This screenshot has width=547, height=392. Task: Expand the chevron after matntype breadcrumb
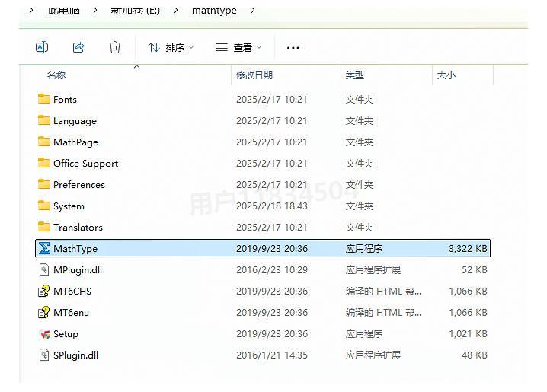pyautogui.click(x=253, y=11)
